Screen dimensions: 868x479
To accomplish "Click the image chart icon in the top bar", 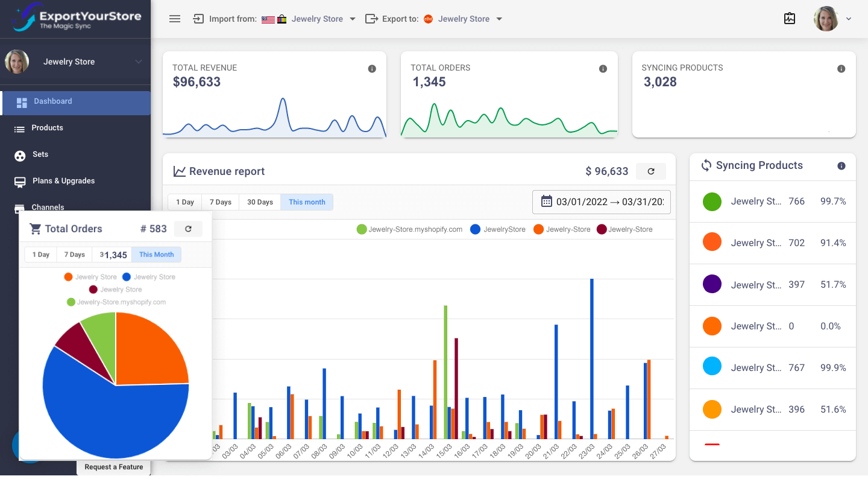I will click(790, 19).
